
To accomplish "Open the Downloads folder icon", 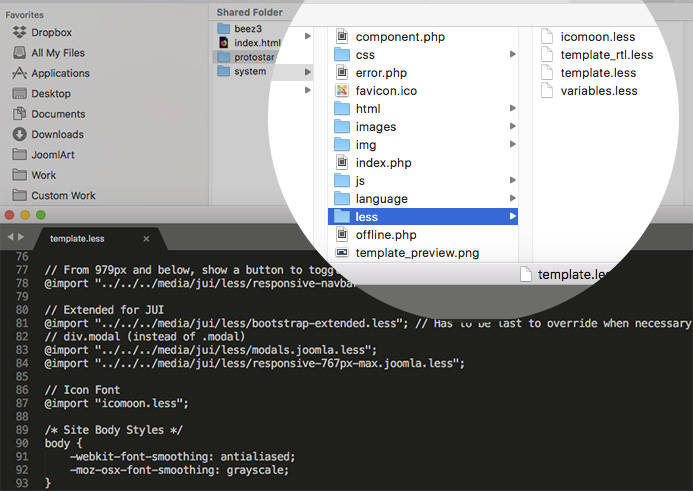I will point(20,134).
